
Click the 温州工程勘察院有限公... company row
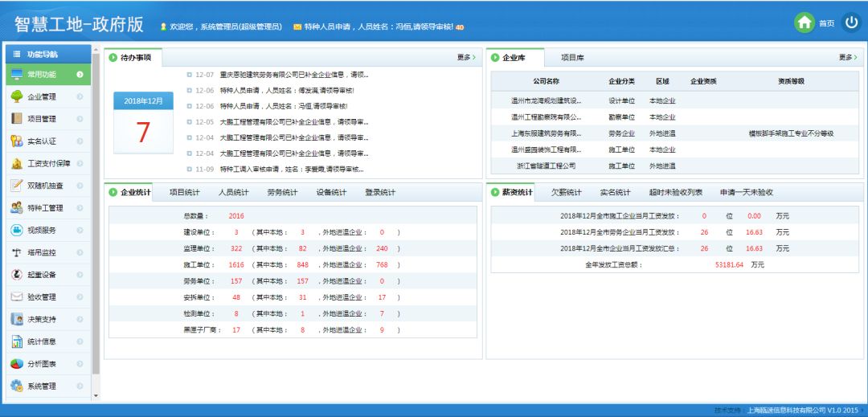coord(674,117)
